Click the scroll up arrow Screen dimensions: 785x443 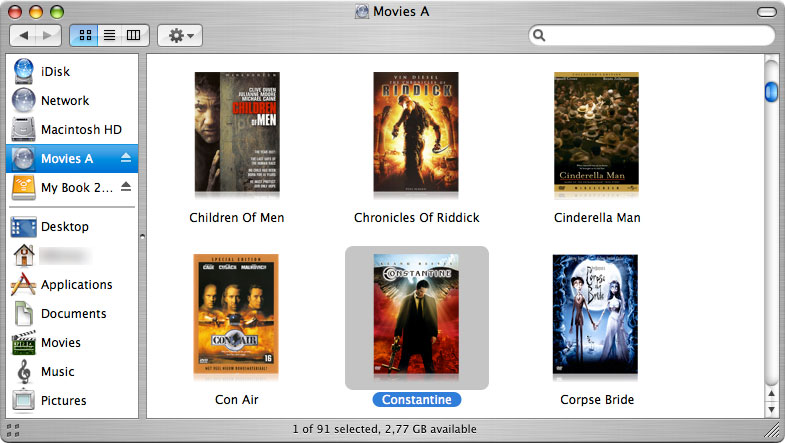click(771, 393)
